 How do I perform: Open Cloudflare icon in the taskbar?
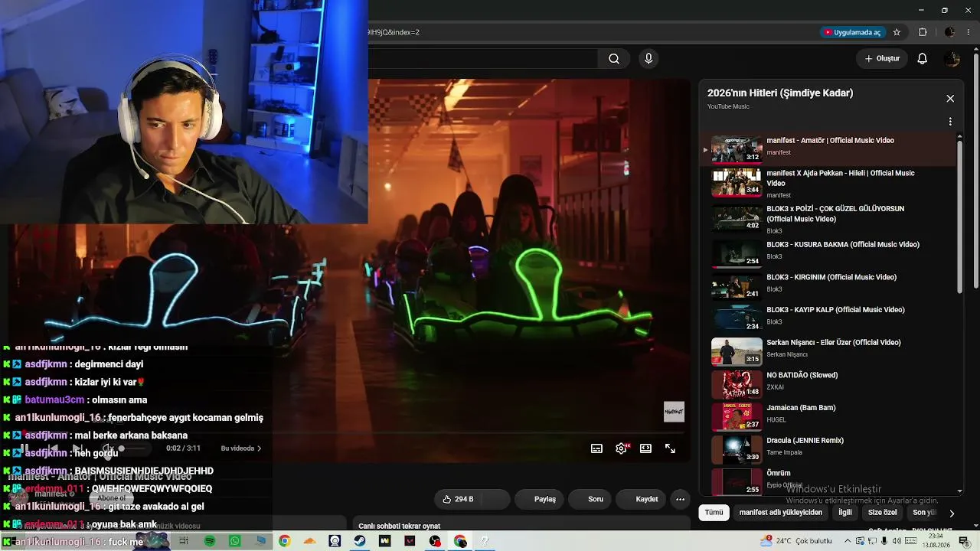(x=309, y=541)
